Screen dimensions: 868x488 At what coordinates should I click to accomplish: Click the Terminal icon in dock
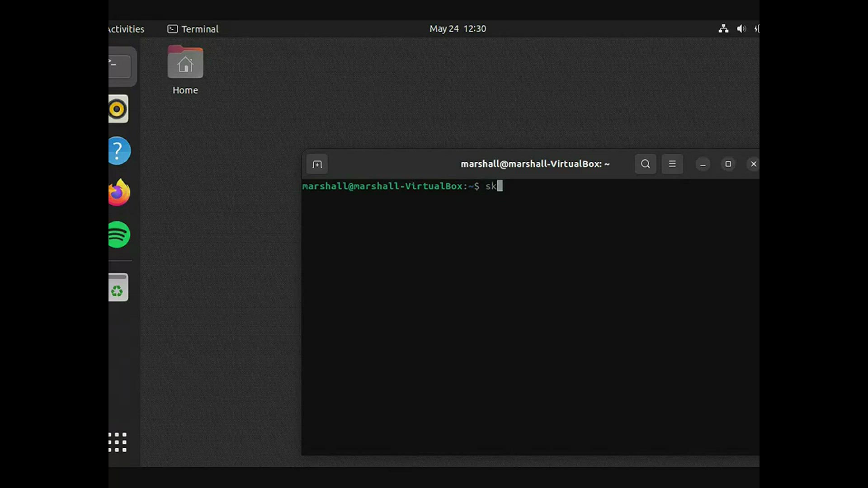click(x=119, y=66)
